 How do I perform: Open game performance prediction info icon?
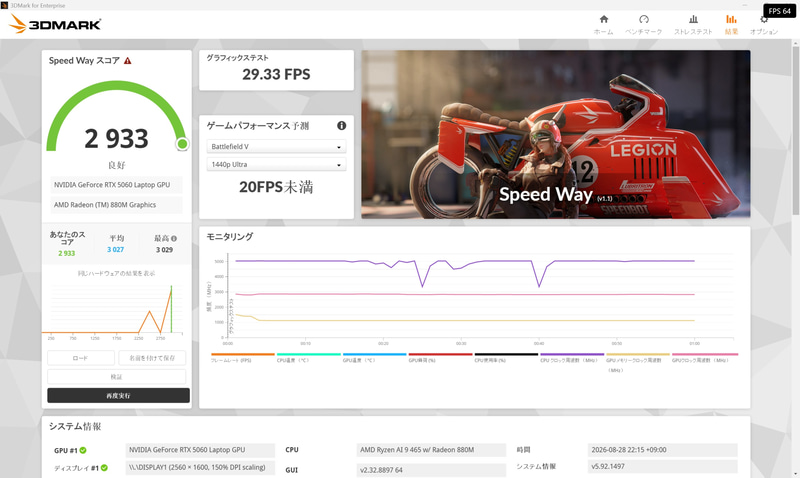[x=341, y=125]
